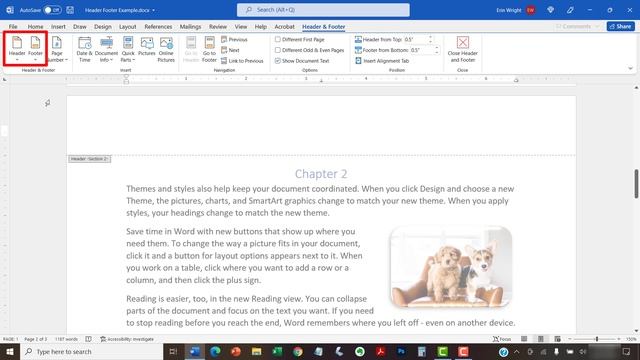Open the References tab

(158, 27)
